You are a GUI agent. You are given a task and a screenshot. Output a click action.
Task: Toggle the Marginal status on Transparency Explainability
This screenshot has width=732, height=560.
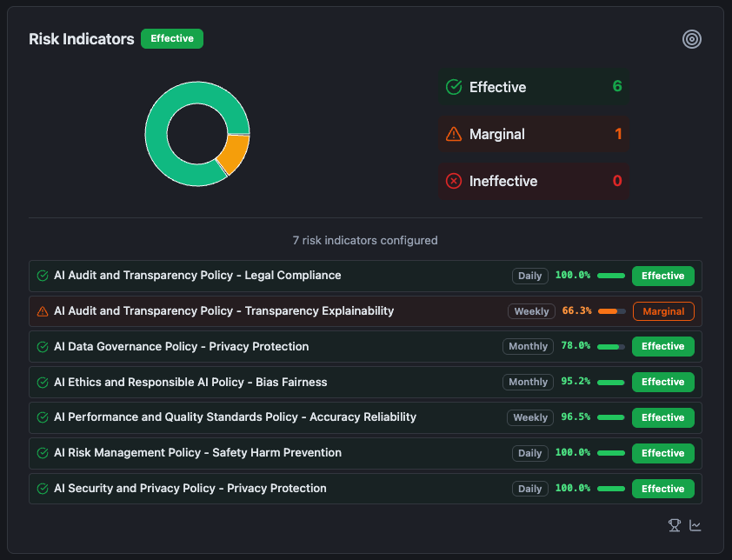(x=663, y=310)
